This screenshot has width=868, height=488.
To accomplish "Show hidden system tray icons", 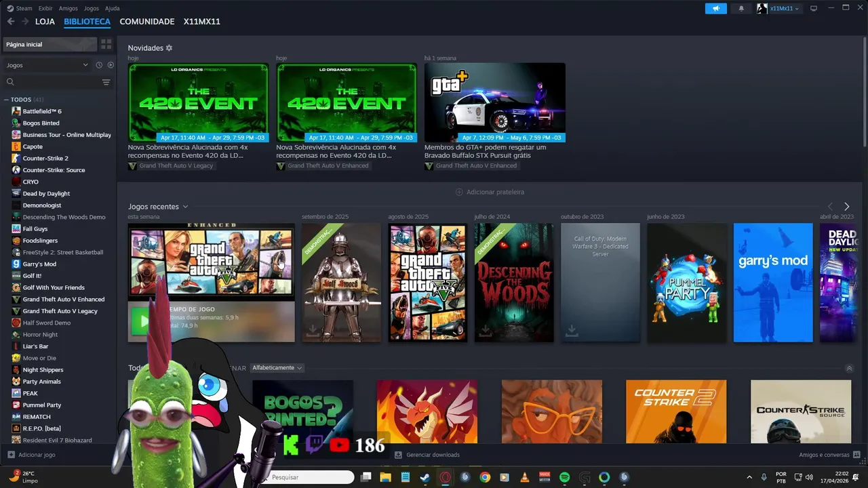I will [x=749, y=477].
